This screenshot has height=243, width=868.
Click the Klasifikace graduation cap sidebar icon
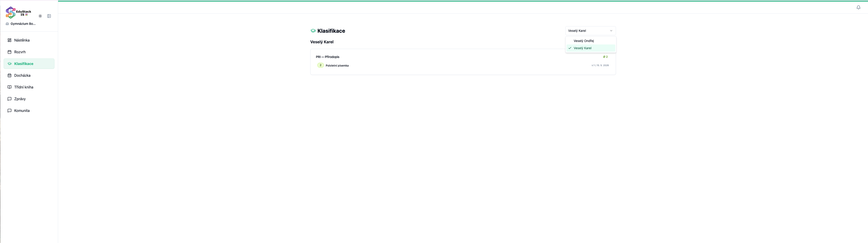coord(9,64)
